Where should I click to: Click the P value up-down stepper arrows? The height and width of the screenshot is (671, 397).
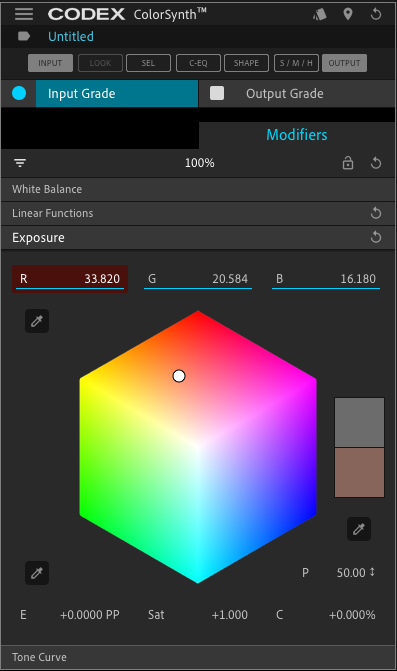[x=372, y=572]
